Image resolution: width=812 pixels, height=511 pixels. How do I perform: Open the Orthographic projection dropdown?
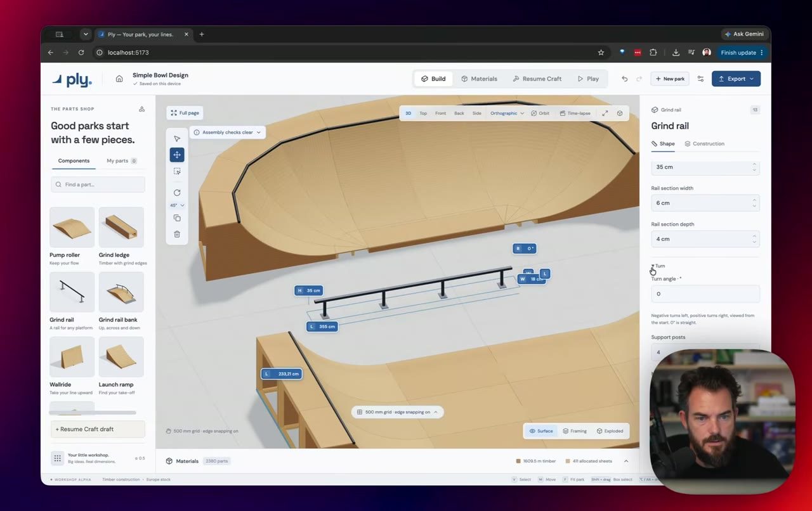click(x=507, y=113)
